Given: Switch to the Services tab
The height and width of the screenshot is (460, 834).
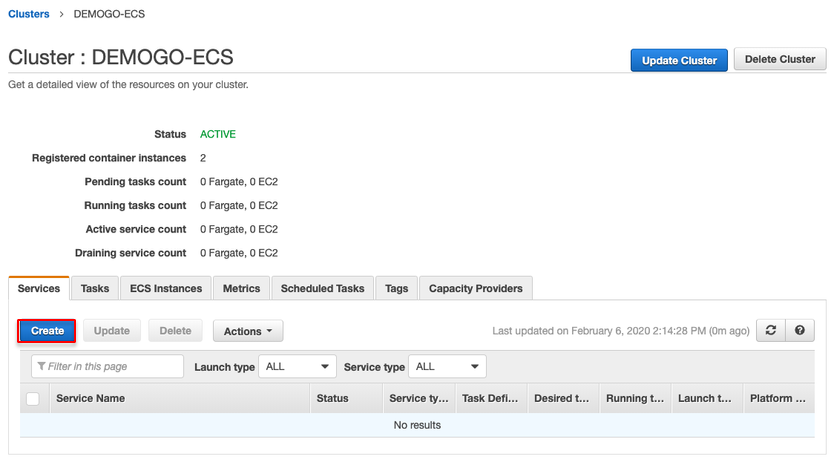Looking at the screenshot, I should tap(39, 288).
